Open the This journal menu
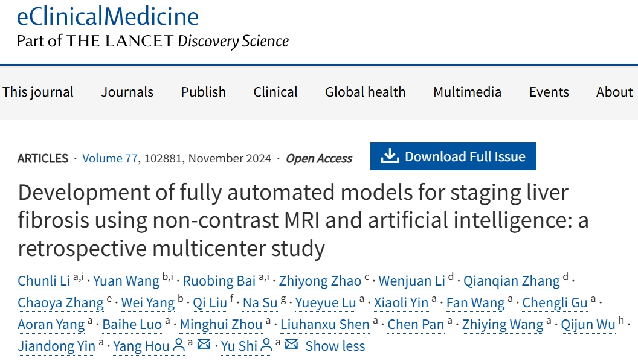 [x=38, y=92]
